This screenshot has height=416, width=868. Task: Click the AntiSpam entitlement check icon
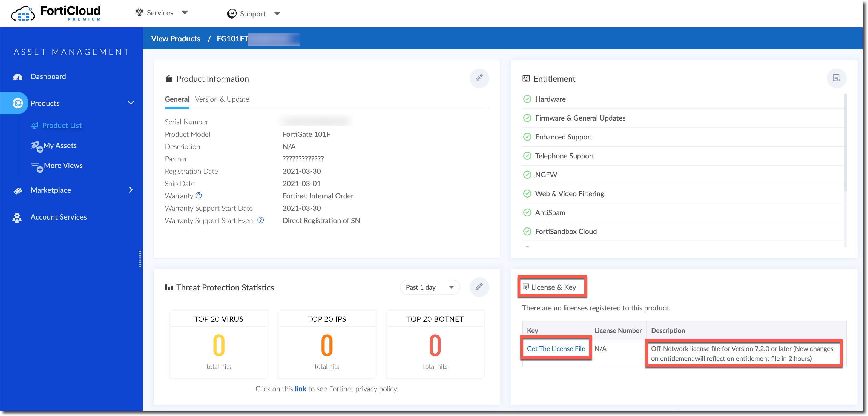pyautogui.click(x=527, y=212)
